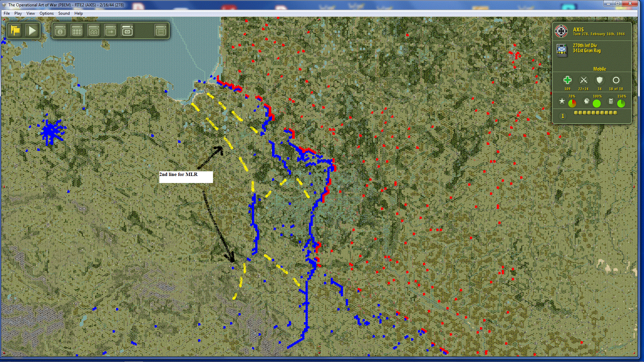Close the Operational Art of War window

point(630,3)
